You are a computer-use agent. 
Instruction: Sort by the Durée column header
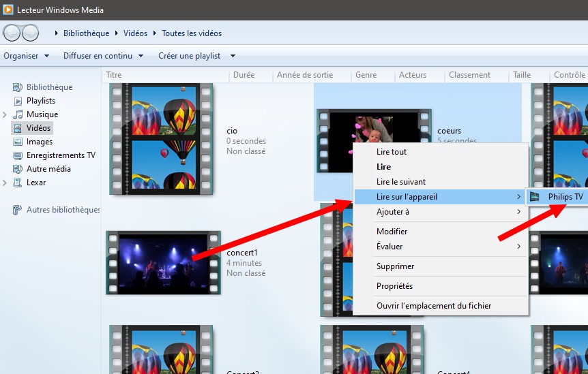coord(251,75)
